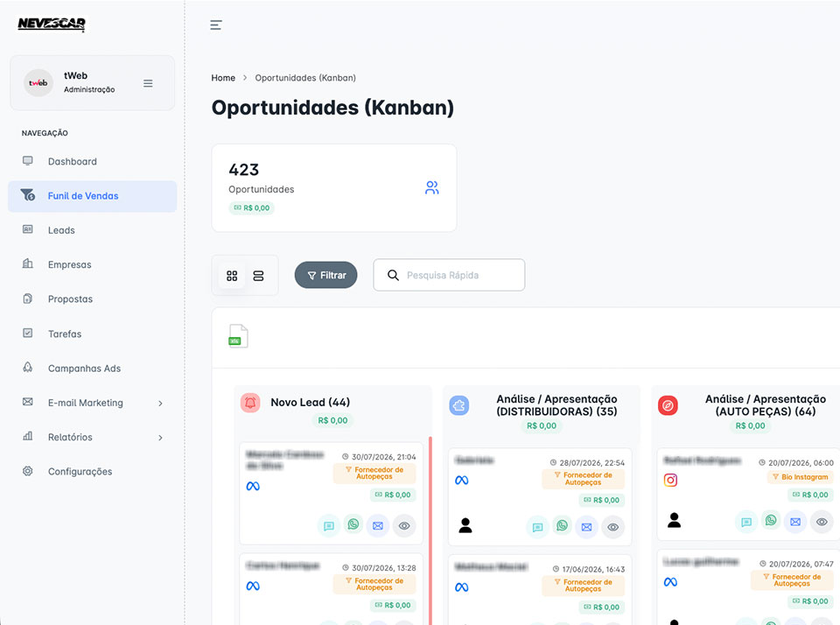Click the search magnifier icon
This screenshot has width=840, height=625.
pos(393,275)
